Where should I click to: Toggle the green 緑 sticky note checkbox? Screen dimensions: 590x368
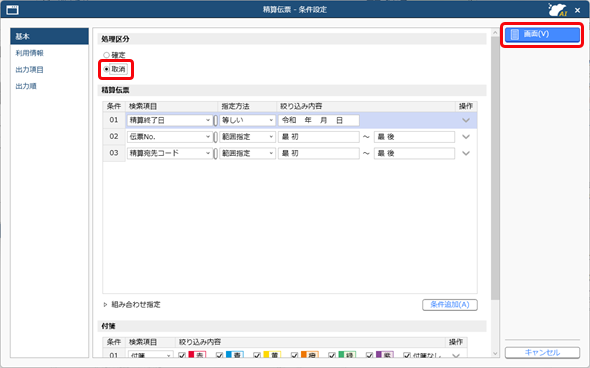coord(332,355)
